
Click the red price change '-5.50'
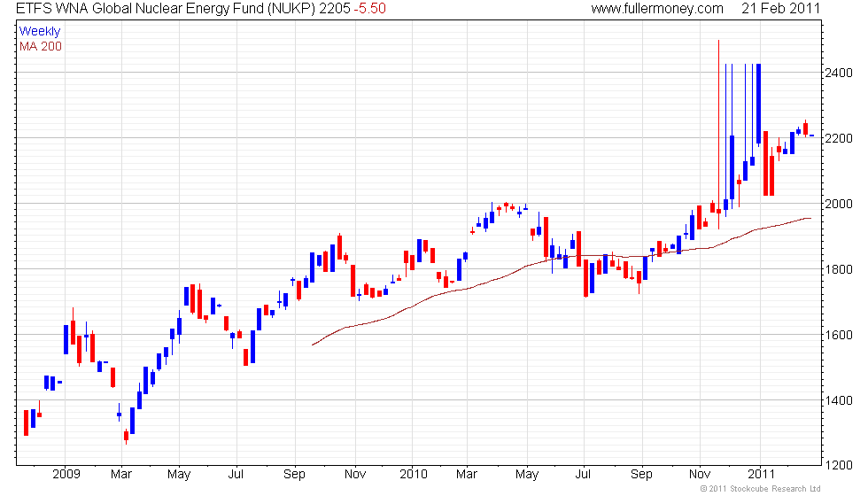pyautogui.click(x=370, y=8)
